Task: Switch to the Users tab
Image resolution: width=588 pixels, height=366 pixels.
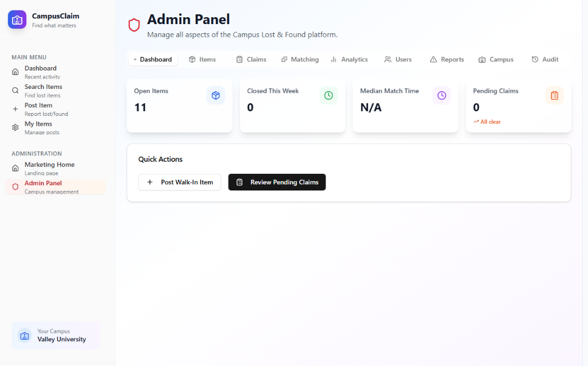Action: click(398, 59)
